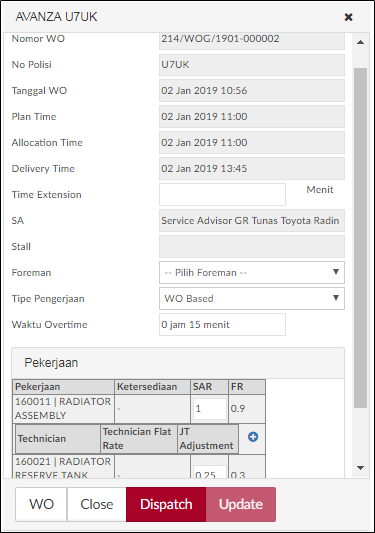Viewport: 375px width, 533px height.
Task: Click the Nomor WO field
Action: [252, 40]
